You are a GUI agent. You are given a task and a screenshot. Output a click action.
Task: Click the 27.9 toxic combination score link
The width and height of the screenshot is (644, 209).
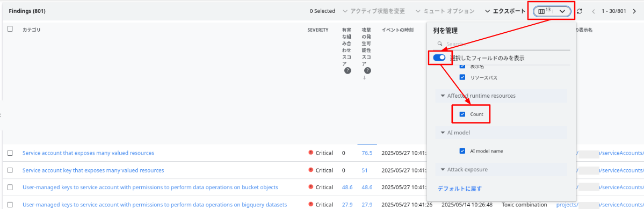coord(347,205)
